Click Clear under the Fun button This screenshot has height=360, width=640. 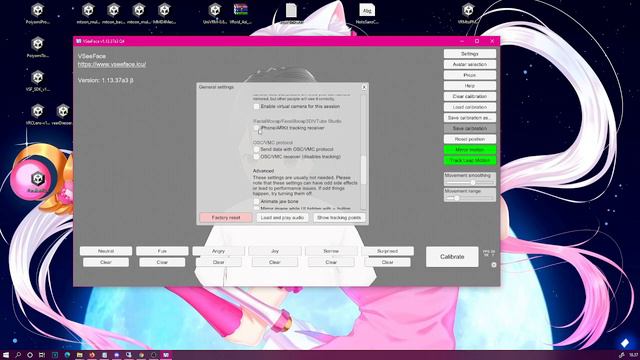click(162, 262)
